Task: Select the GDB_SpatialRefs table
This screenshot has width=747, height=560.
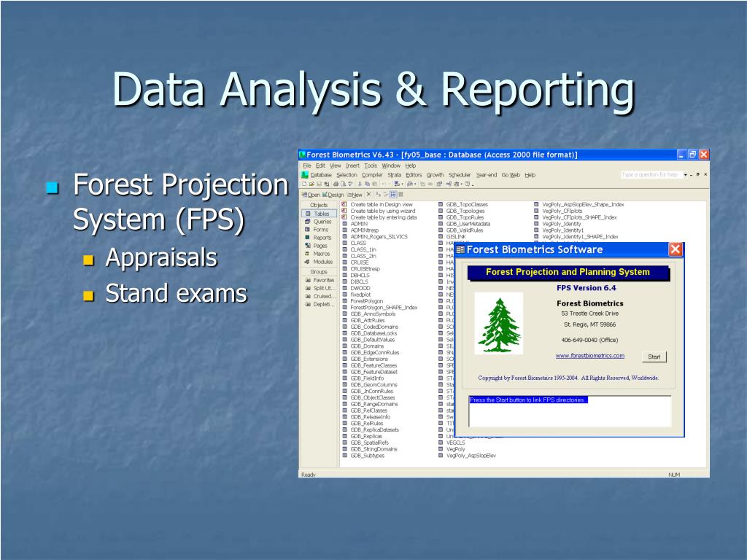Action: coord(365,443)
